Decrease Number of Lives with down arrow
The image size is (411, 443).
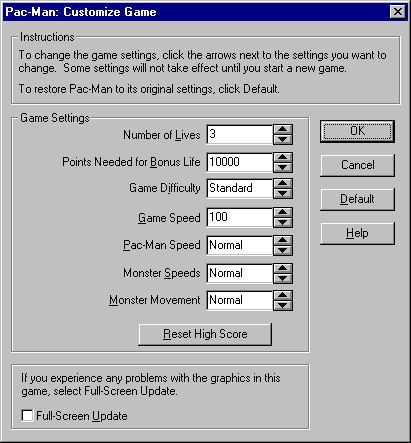283,140
